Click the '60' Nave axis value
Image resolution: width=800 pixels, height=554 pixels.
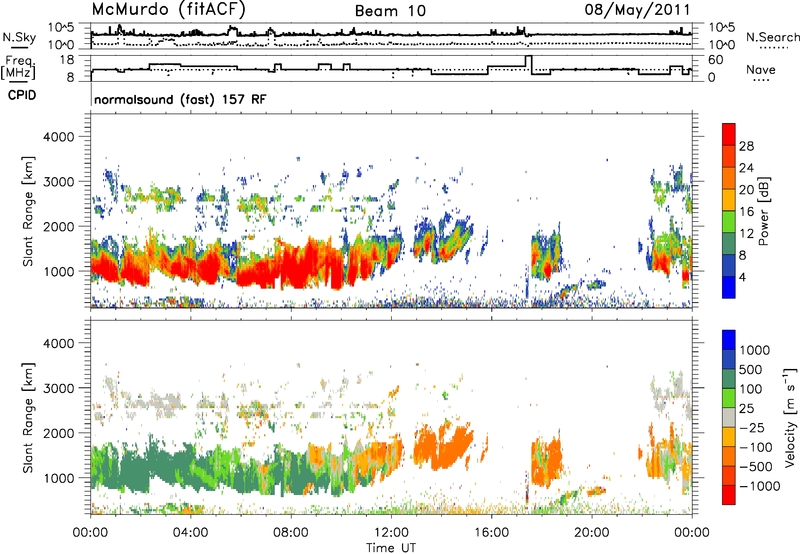[715, 60]
